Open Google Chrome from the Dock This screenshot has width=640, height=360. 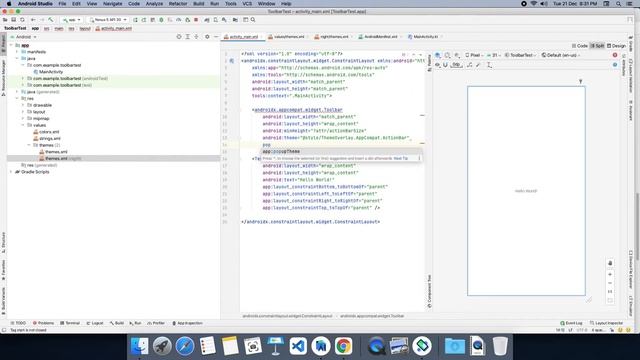click(x=344, y=346)
